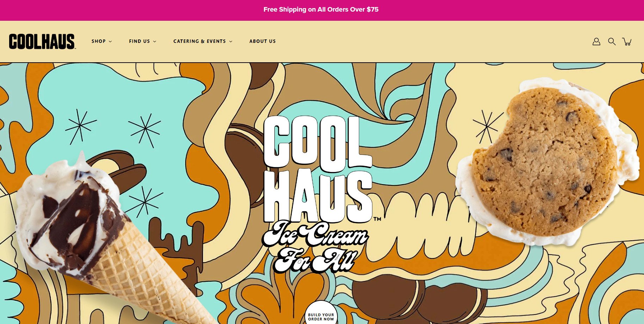Open Catering & Events menu item

(x=199, y=41)
